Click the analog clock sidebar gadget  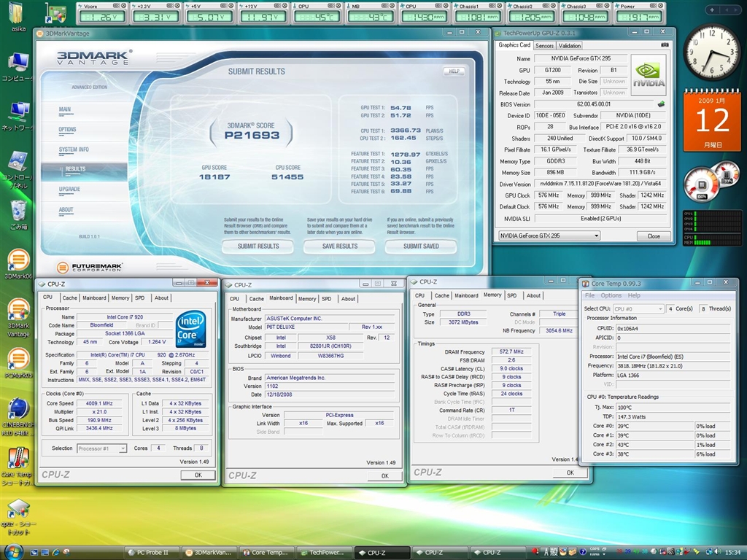tap(711, 52)
